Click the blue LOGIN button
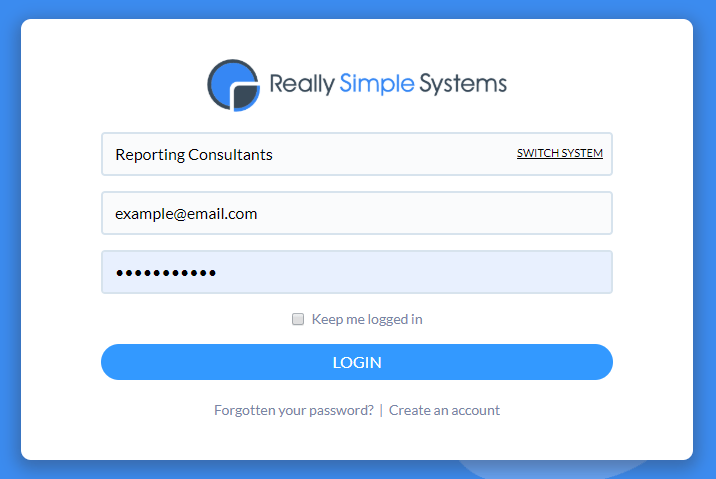716x479 pixels. click(357, 362)
